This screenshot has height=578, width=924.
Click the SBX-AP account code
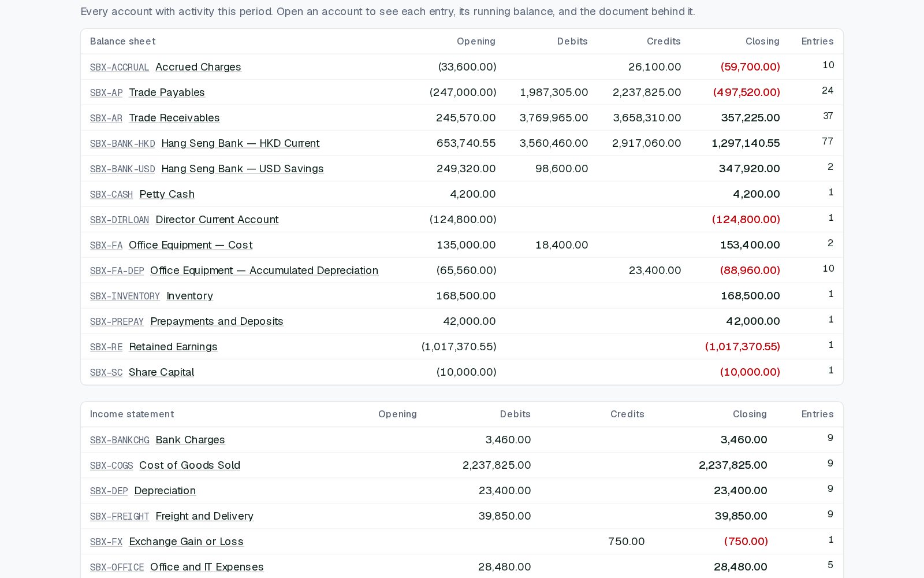click(106, 93)
